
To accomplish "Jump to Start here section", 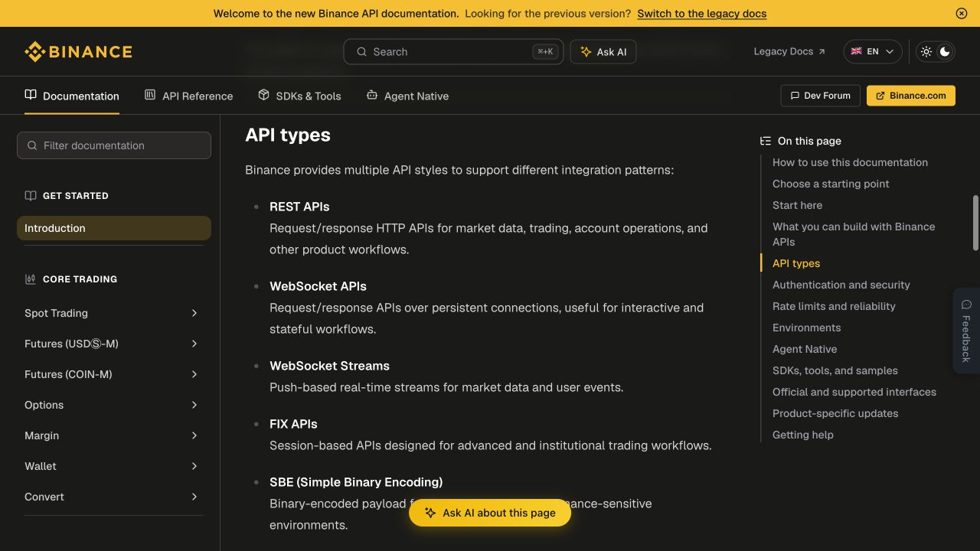I will click(x=797, y=205).
